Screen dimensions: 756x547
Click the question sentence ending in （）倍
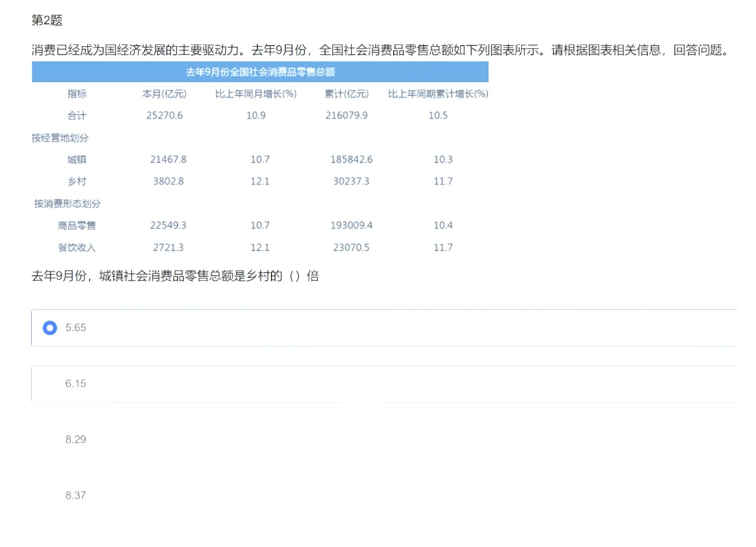(x=175, y=276)
